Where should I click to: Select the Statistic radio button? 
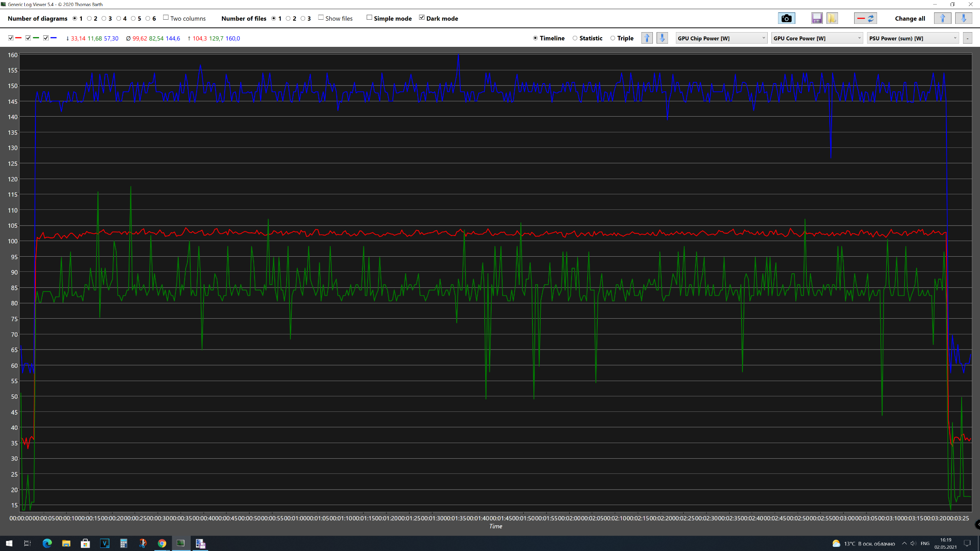pos(575,38)
